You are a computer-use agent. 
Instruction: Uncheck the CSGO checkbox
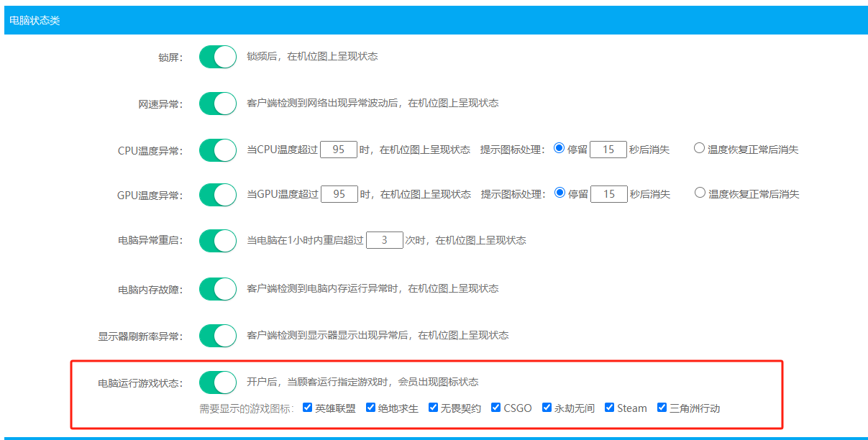496,408
